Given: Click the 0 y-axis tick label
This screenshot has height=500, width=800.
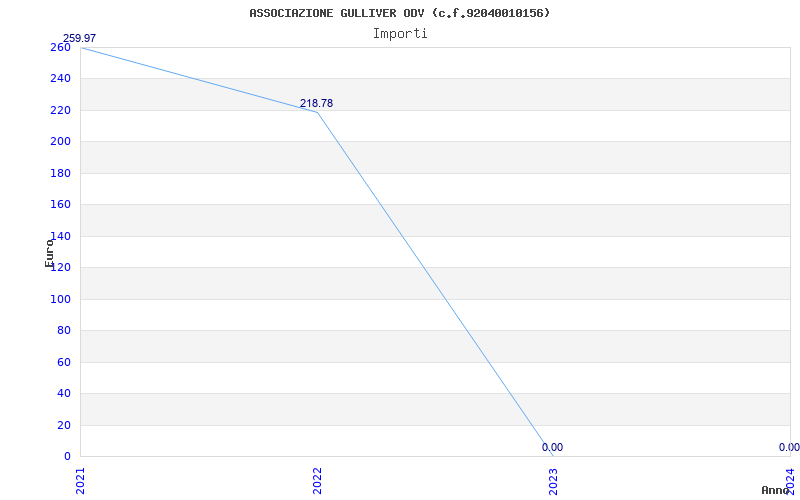Looking at the screenshot, I should pos(67,456).
